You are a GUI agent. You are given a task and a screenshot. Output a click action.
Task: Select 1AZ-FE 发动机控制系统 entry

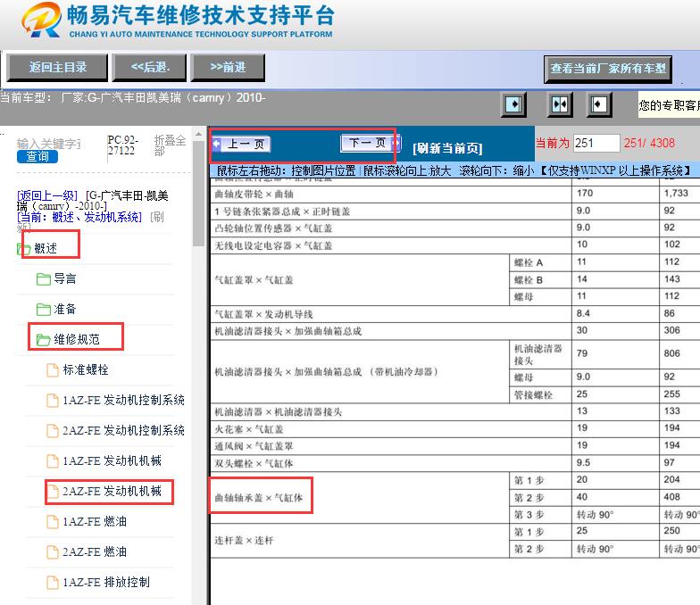click(x=123, y=400)
